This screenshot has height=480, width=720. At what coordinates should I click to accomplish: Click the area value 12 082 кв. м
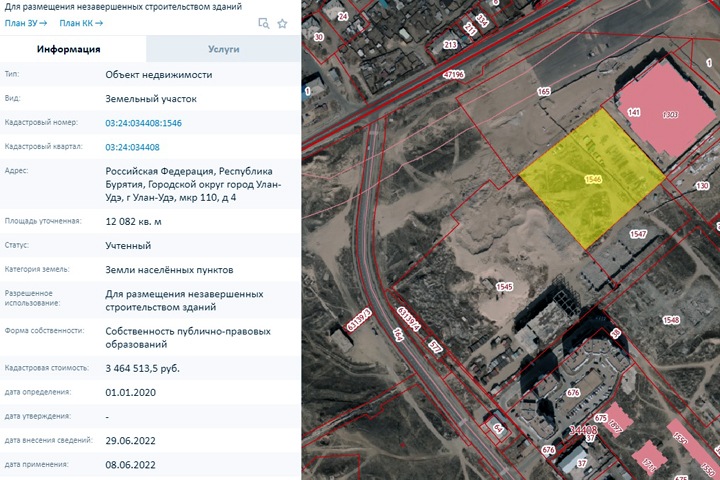(147, 220)
